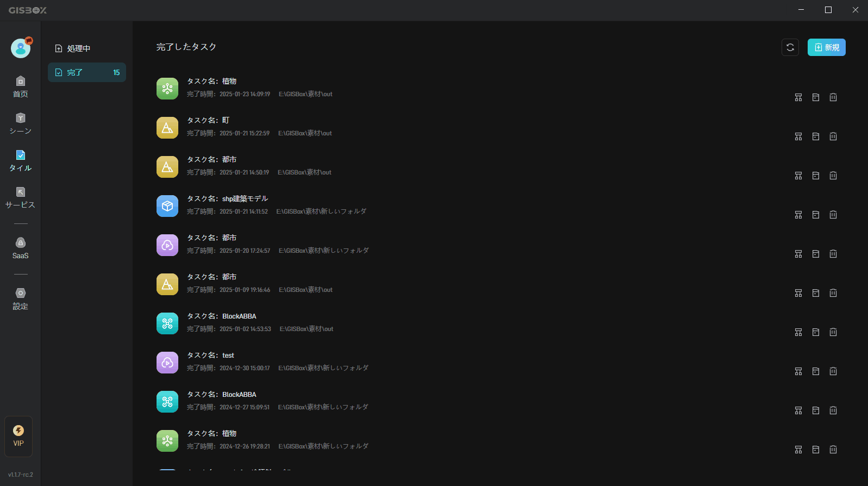Open the サービス service section
The width and height of the screenshot is (868, 486).
point(20,198)
